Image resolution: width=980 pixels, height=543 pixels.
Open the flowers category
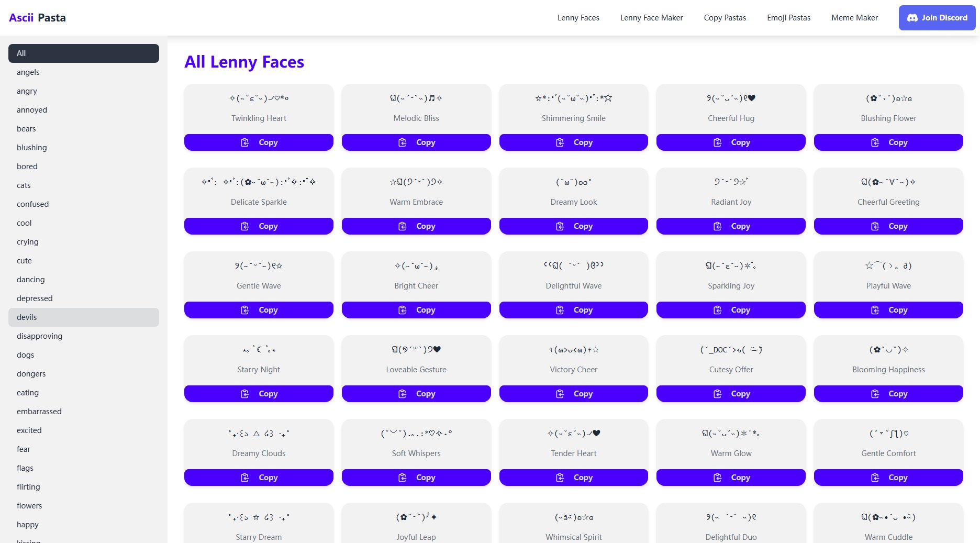coord(84,506)
